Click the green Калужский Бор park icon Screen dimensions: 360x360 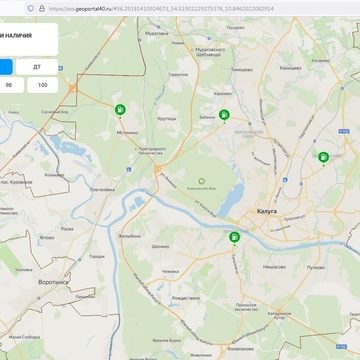click(x=201, y=181)
